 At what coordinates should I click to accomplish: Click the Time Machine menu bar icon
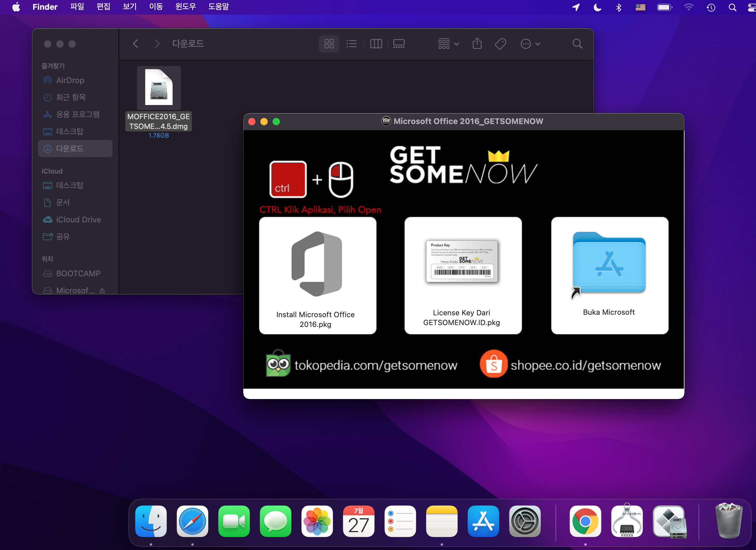pyautogui.click(x=711, y=7)
